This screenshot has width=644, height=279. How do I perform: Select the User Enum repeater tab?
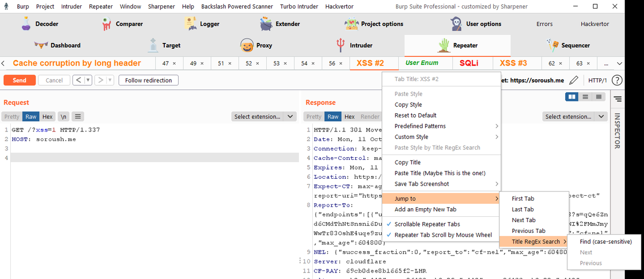pos(422,63)
